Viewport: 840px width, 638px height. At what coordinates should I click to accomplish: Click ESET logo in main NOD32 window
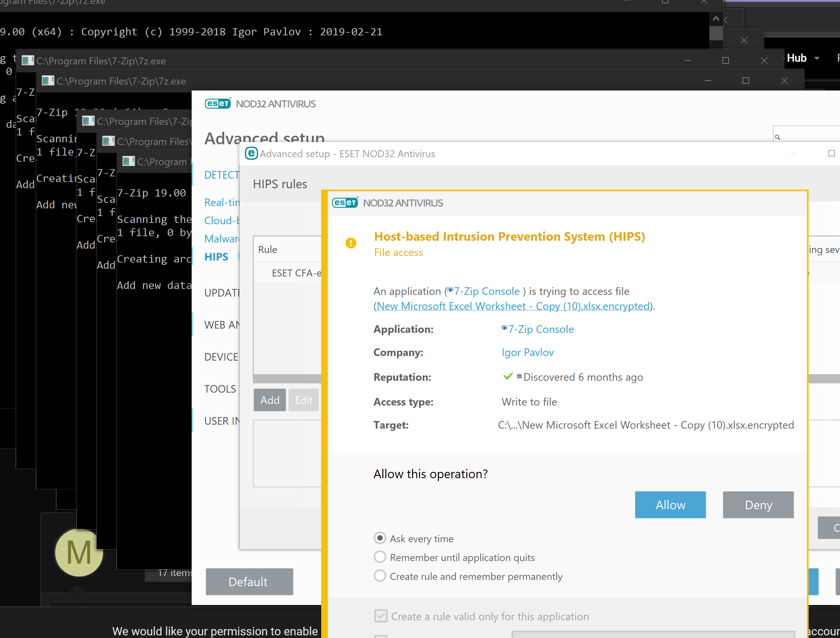pyautogui.click(x=218, y=104)
